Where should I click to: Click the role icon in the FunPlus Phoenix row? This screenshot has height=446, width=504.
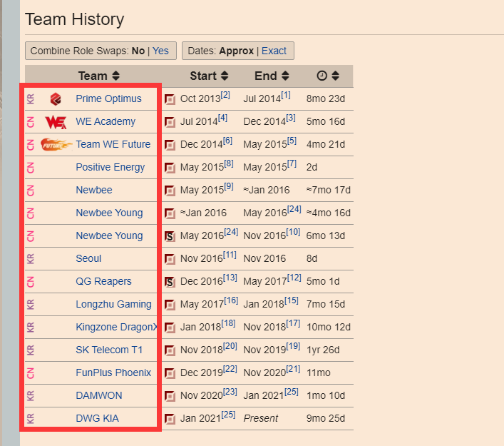(x=170, y=373)
